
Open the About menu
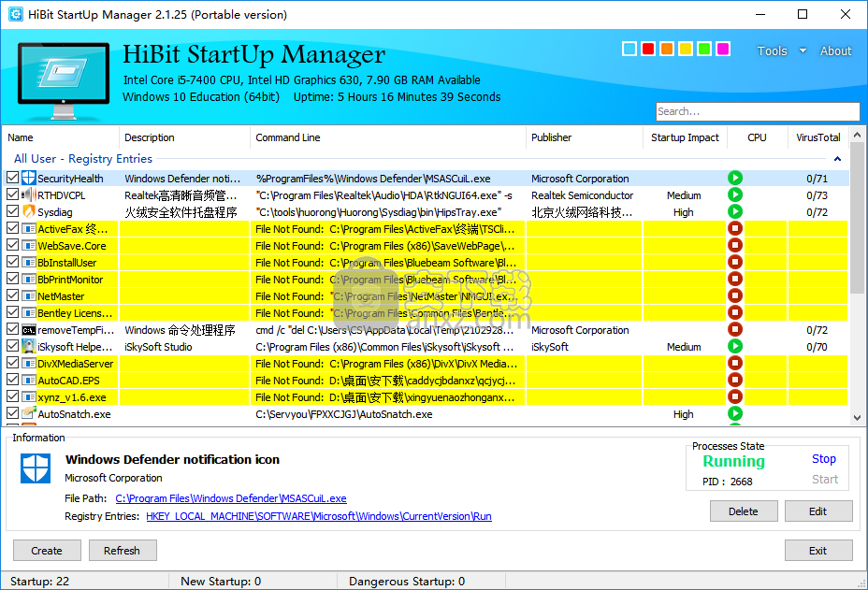click(835, 50)
